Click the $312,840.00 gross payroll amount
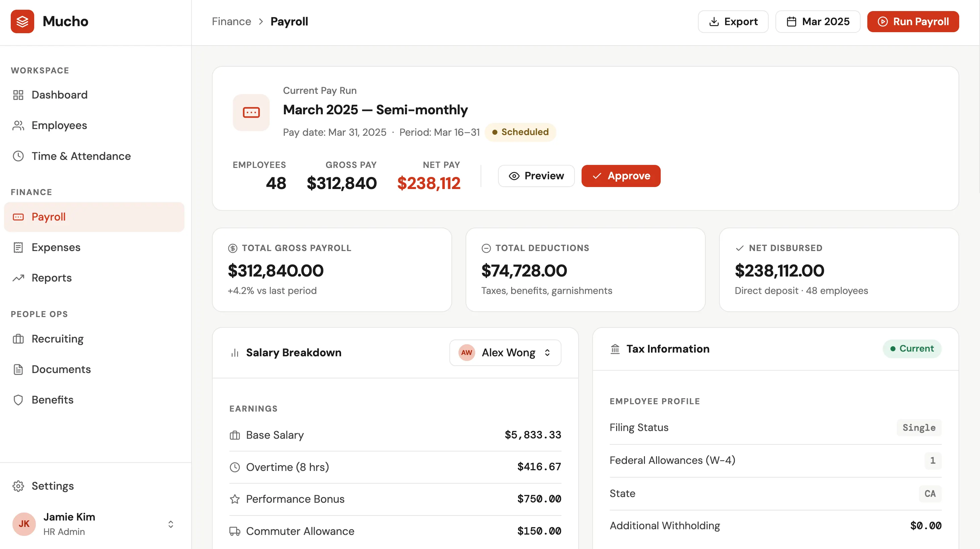Image resolution: width=980 pixels, height=549 pixels. tap(275, 271)
